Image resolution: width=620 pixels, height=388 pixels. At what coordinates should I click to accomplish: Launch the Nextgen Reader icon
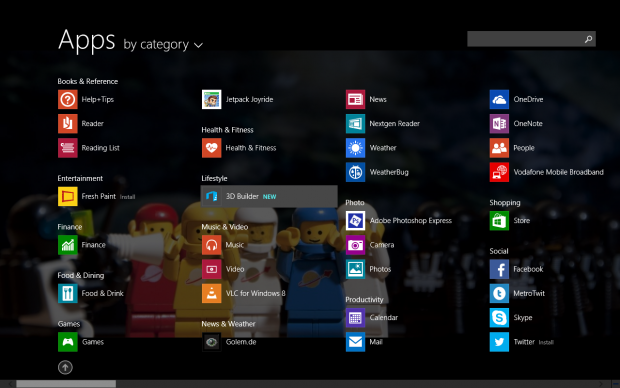355,123
